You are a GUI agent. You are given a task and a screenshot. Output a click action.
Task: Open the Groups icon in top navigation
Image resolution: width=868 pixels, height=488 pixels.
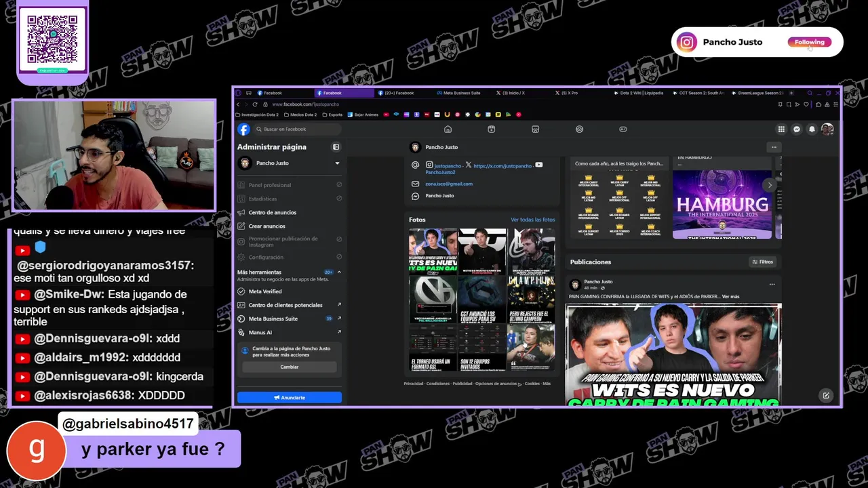[x=579, y=129]
